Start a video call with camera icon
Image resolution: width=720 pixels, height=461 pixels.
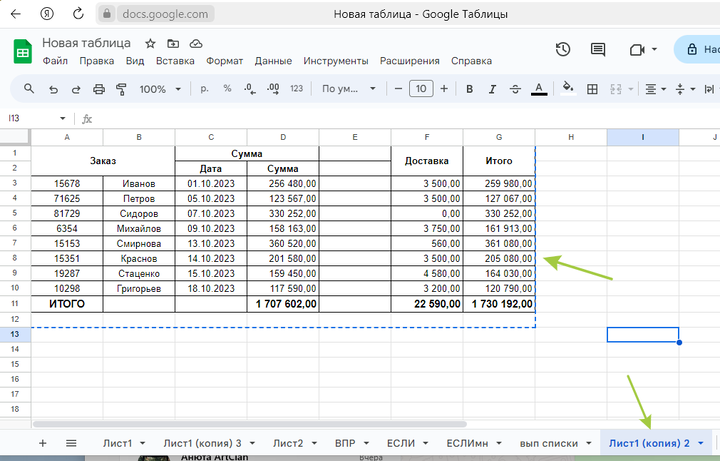tap(637, 49)
